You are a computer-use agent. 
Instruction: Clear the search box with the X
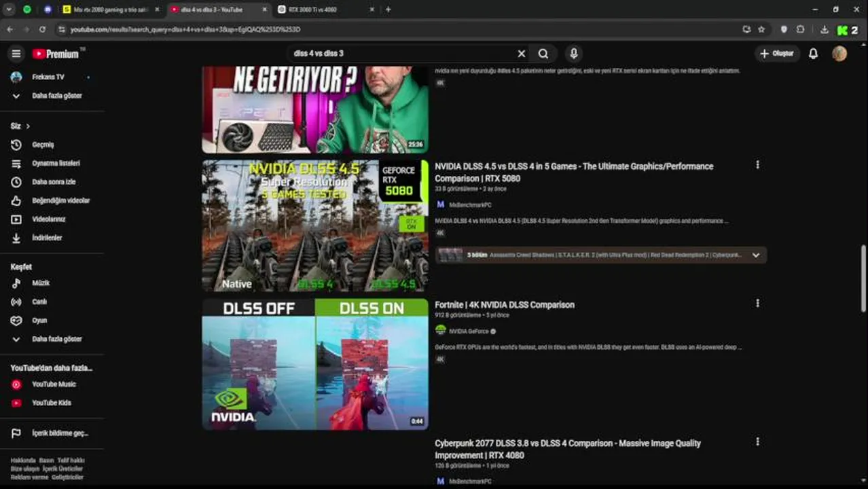[522, 54]
